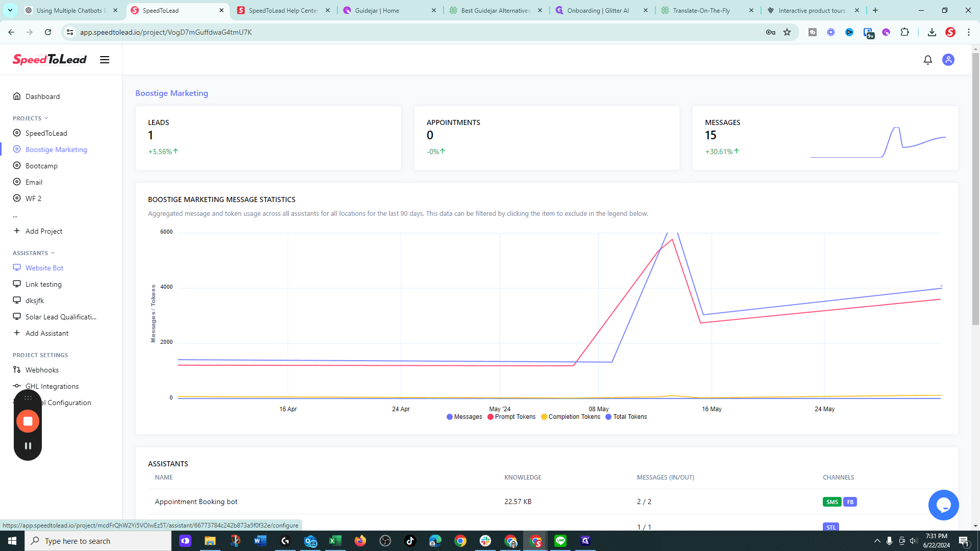Switch to Onboarding Glitter AI tab

(x=601, y=10)
